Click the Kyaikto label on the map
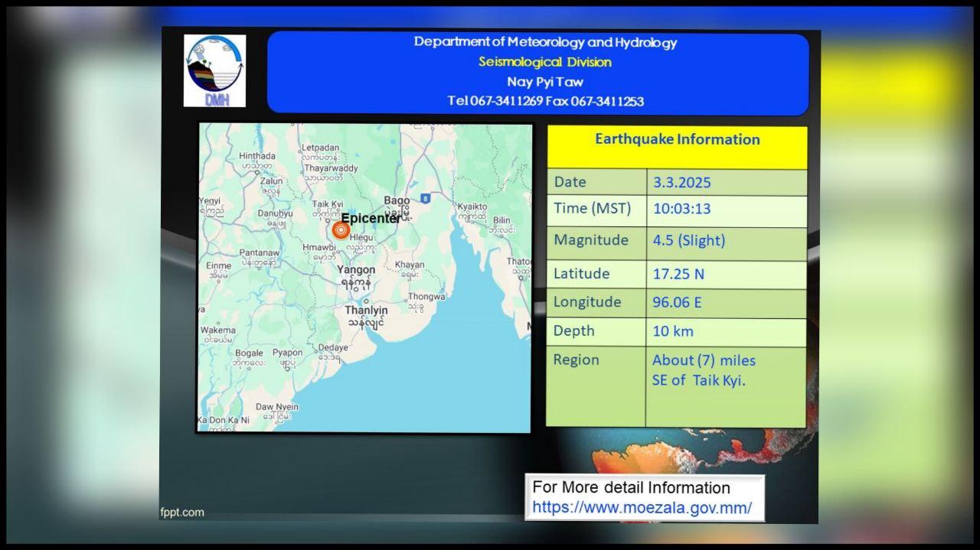 pos(472,207)
